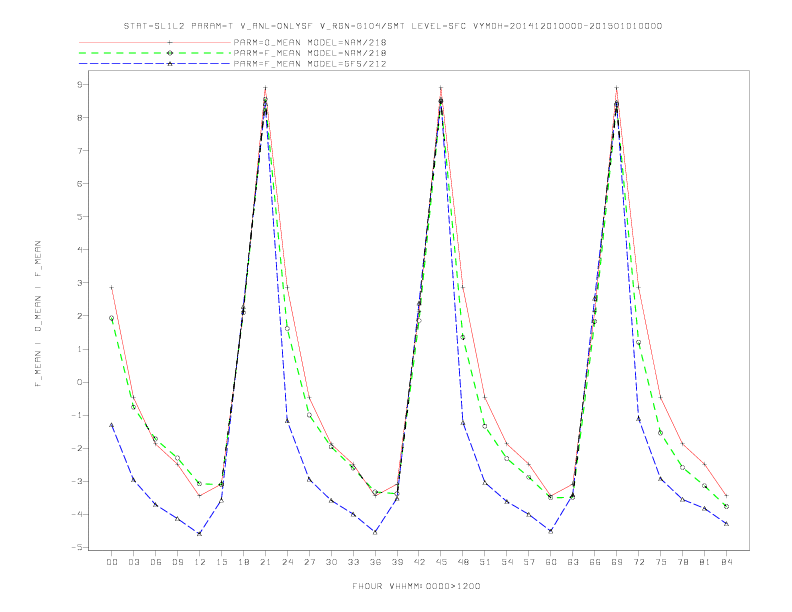Select legend entry PARM=F_MEAN MODEL=NAM/218
This screenshot has height=612, width=792.
click(x=310, y=53)
